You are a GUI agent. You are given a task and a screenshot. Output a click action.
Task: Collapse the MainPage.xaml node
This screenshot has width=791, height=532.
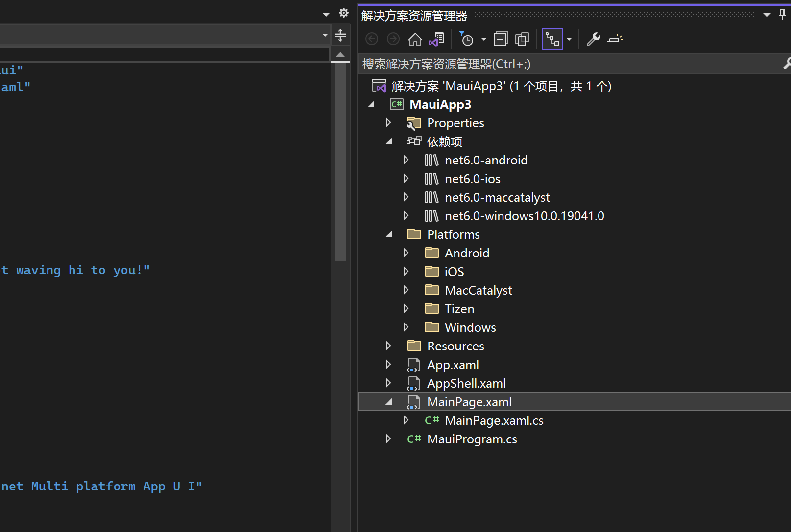pyautogui.click(x=389, y=402)
